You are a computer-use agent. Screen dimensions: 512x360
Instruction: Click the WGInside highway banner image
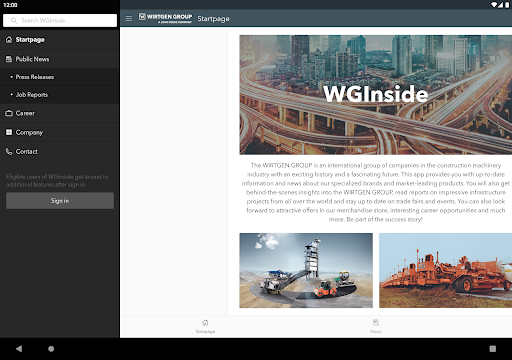coord(376,95)
